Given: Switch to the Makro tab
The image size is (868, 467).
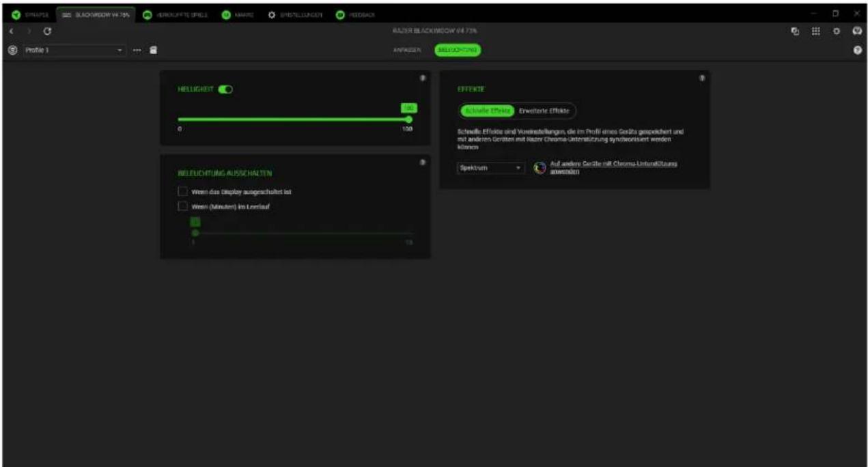Looking at the screenshot, I should 238,14.
